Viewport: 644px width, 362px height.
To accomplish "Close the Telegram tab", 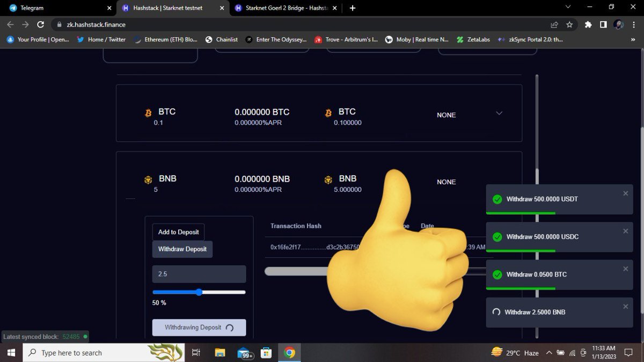I will [x=109, y=8].
